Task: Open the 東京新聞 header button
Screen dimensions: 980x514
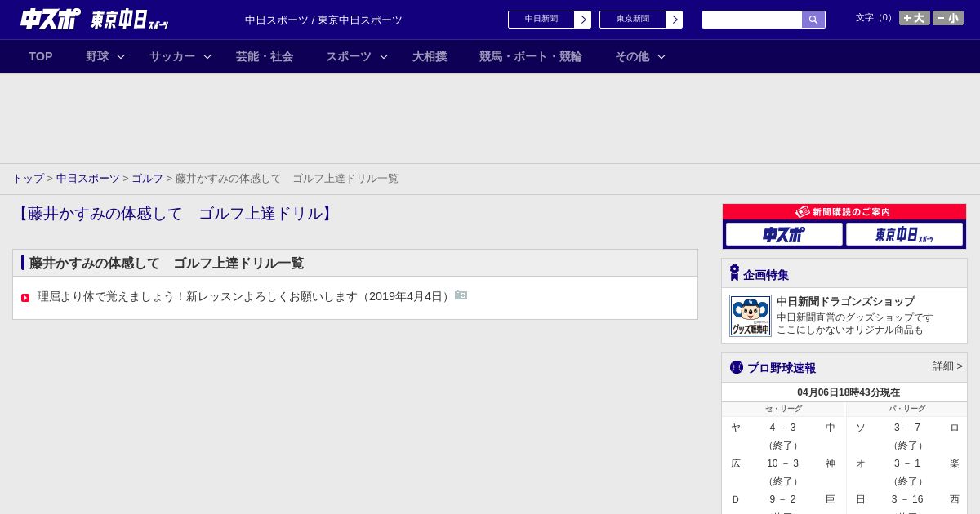Action: pos(641,20)
